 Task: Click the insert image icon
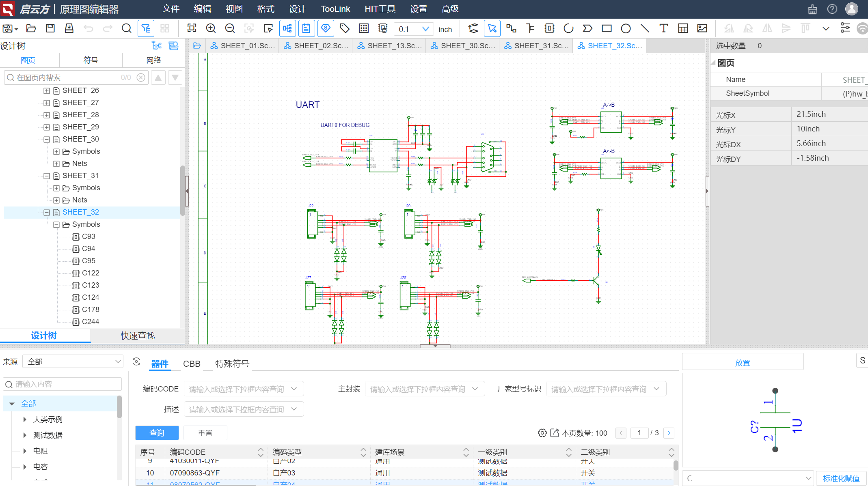point(702,28)
